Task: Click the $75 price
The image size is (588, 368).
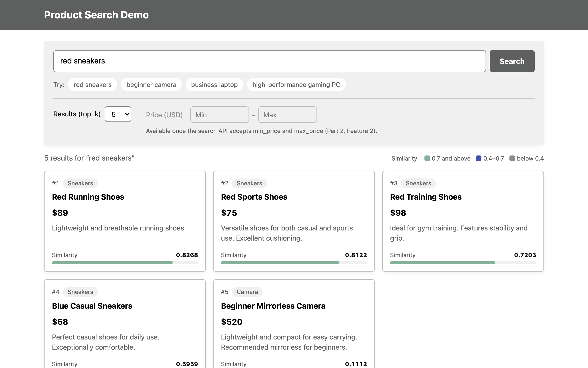Action: click(x=229, y=213)
